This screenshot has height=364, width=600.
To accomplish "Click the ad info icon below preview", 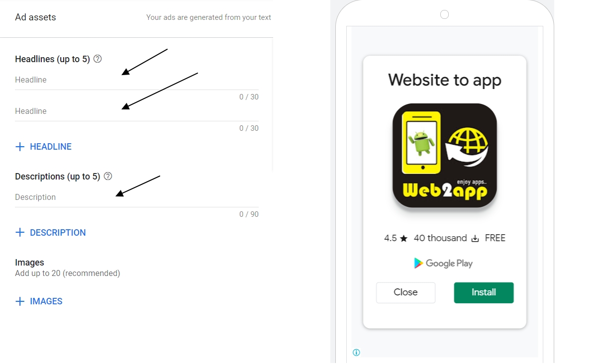I will pyautogui.click(x=356, y=353).
